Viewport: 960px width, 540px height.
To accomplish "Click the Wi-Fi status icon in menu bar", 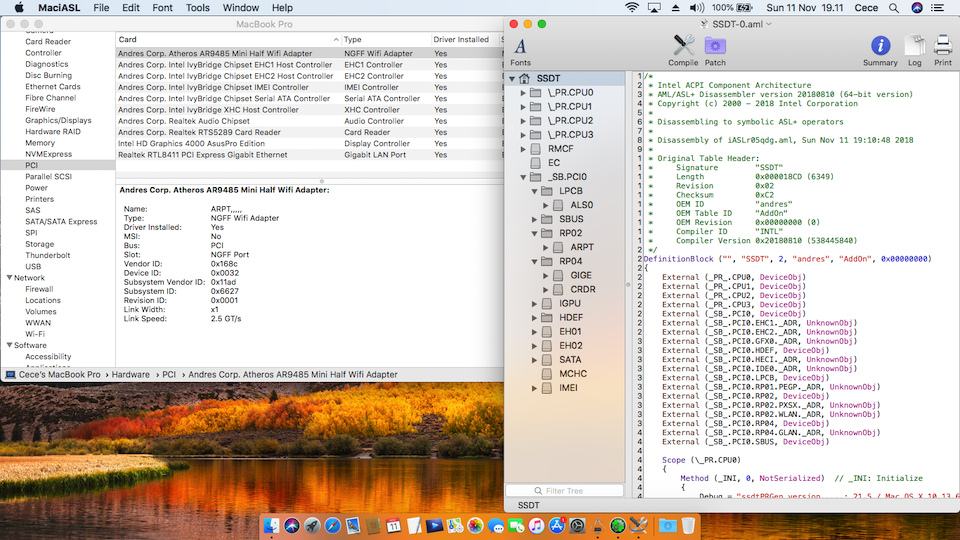I will coord(631,7).
